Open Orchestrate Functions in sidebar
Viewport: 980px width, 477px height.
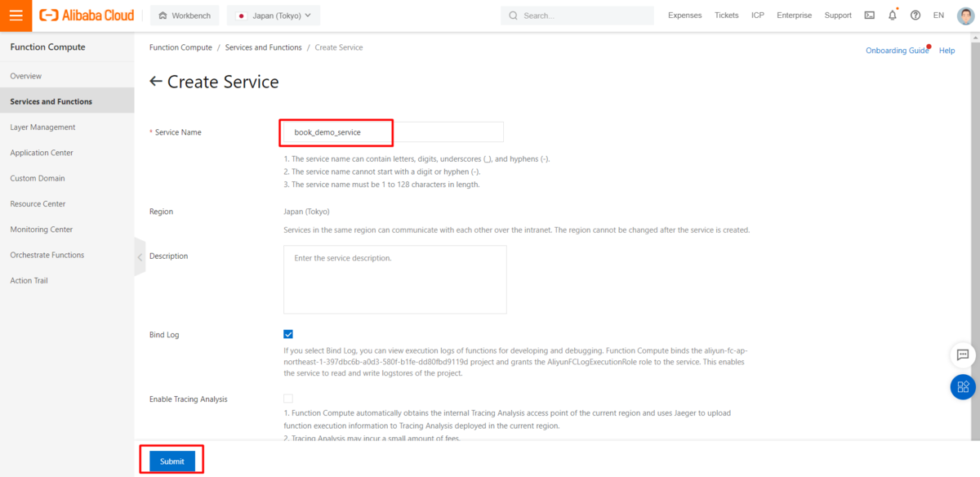[67, 255]
